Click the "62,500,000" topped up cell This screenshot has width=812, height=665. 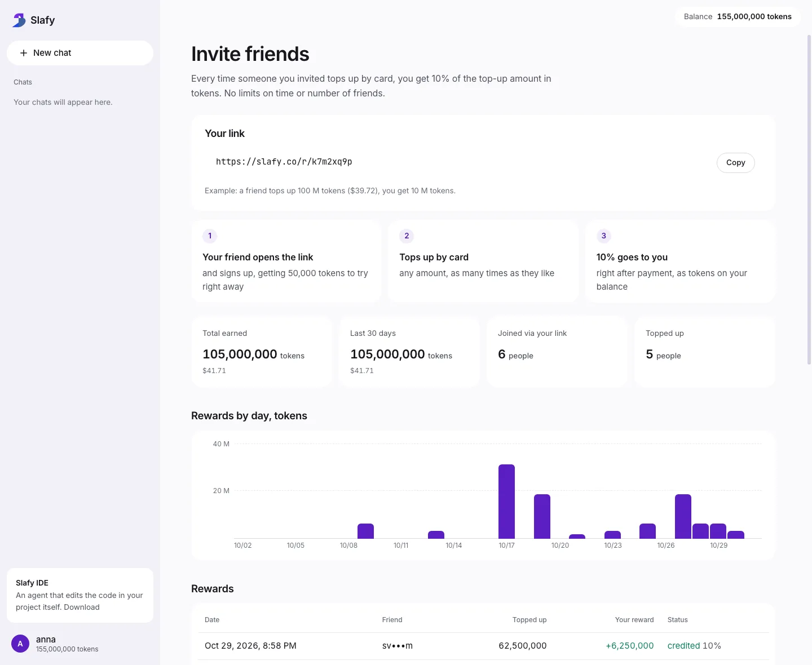[523, 646]
